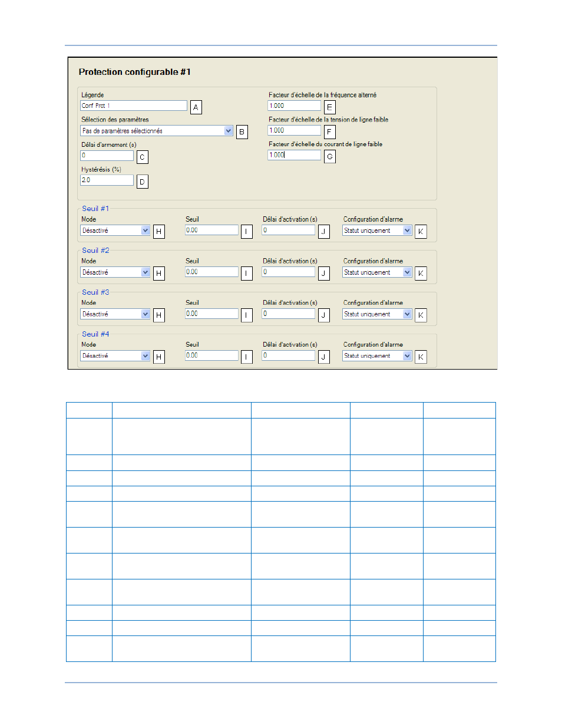Click Délai d'activation field in Seuil #2
Viewport: 562px width, 728px height.
289,272
